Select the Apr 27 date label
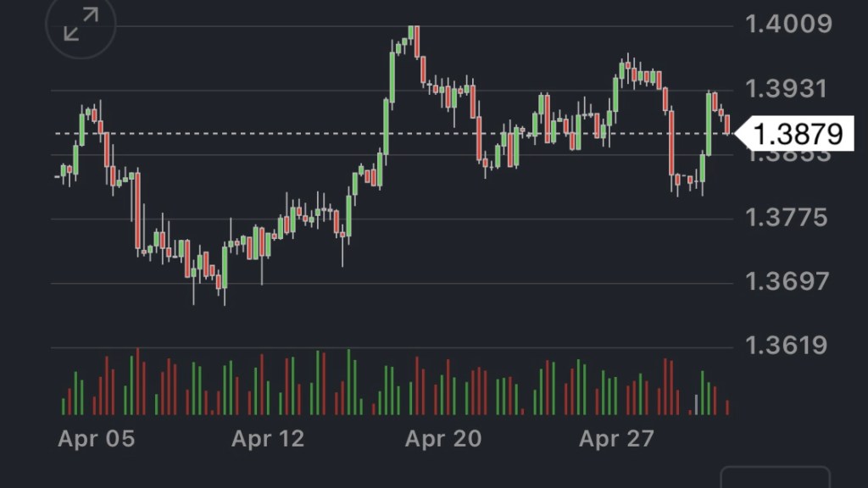Image resolution: width=868 pixels, height=488 pixels. [x=616, y=439]
